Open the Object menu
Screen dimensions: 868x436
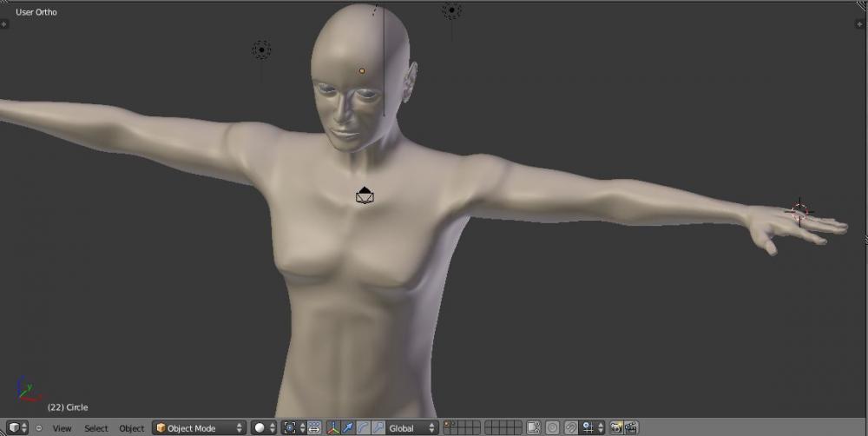pos(132,428)
